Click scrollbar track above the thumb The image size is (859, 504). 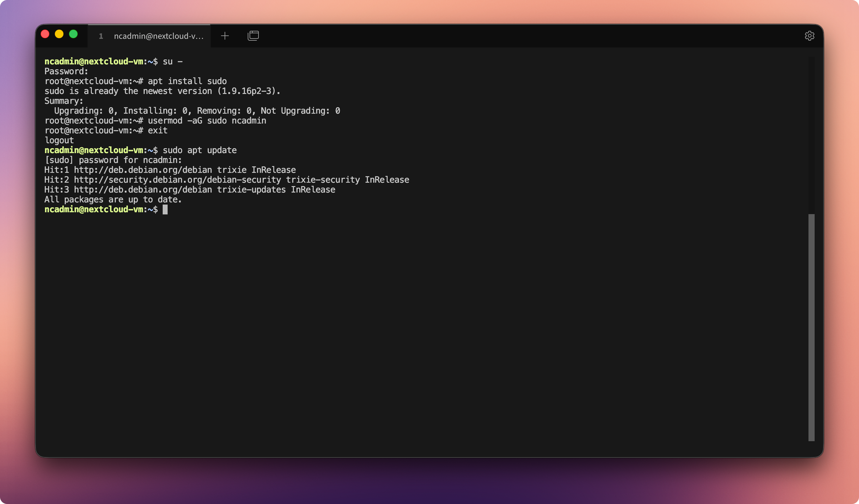[811, 136]
